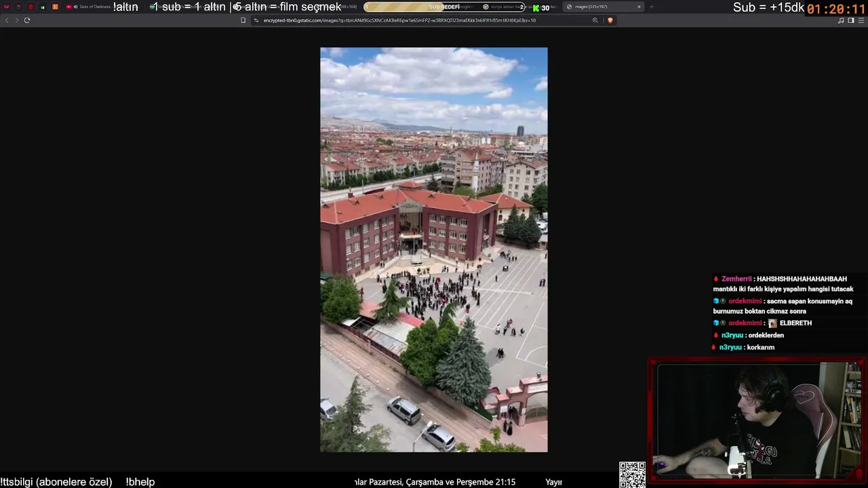Select the green pinned tab icon
868x488 pixels.
43,7
